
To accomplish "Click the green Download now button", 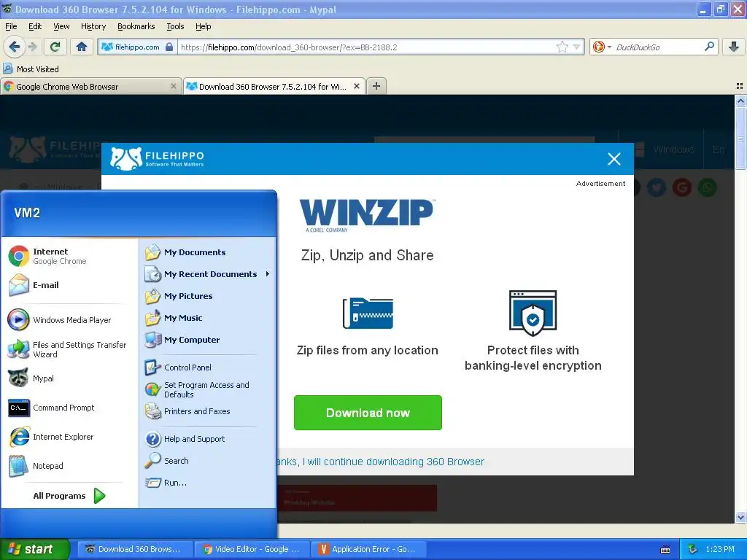I will pyautogui.click(x=368, y=413).
